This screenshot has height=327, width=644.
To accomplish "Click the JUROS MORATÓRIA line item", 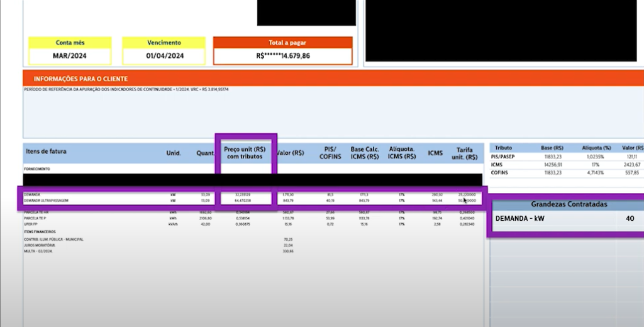I will tap(40, 245).
